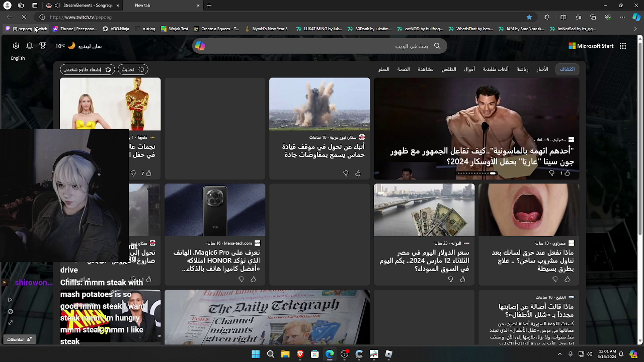Select the English language option

tap(18, 58)
